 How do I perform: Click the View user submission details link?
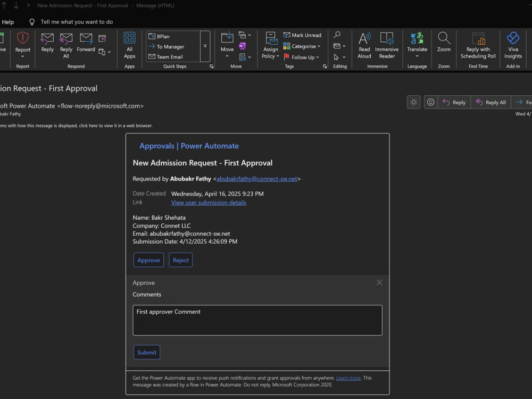209,202
